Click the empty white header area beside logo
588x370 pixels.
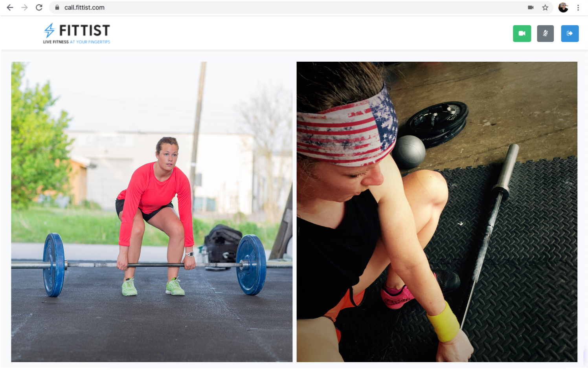311,33
